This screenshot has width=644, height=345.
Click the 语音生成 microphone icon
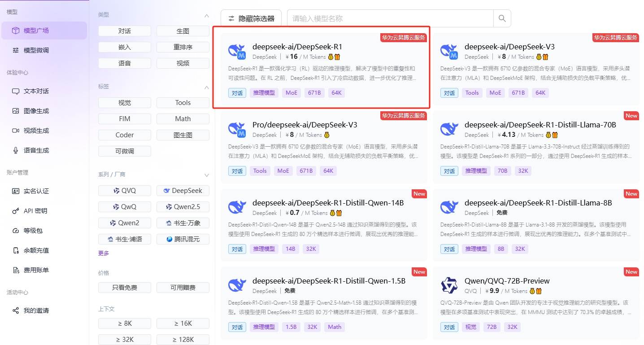(16, 150)
